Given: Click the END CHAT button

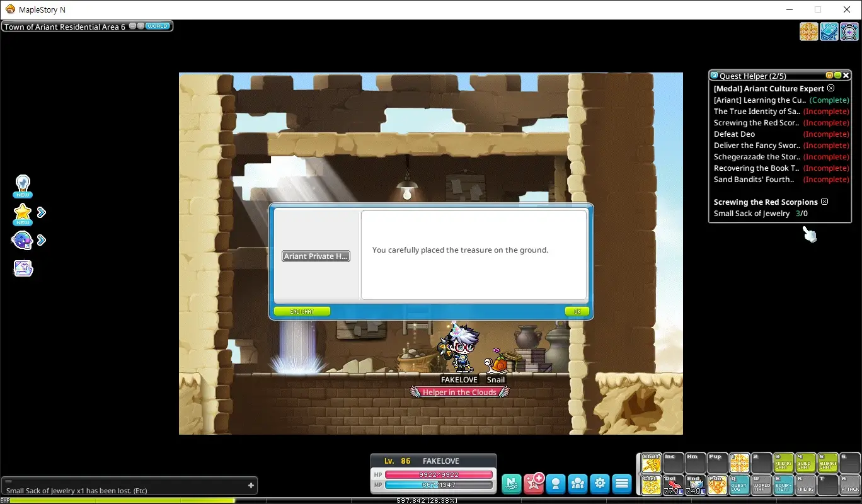Looking at the screenshot, I should (x=302, y=311).
